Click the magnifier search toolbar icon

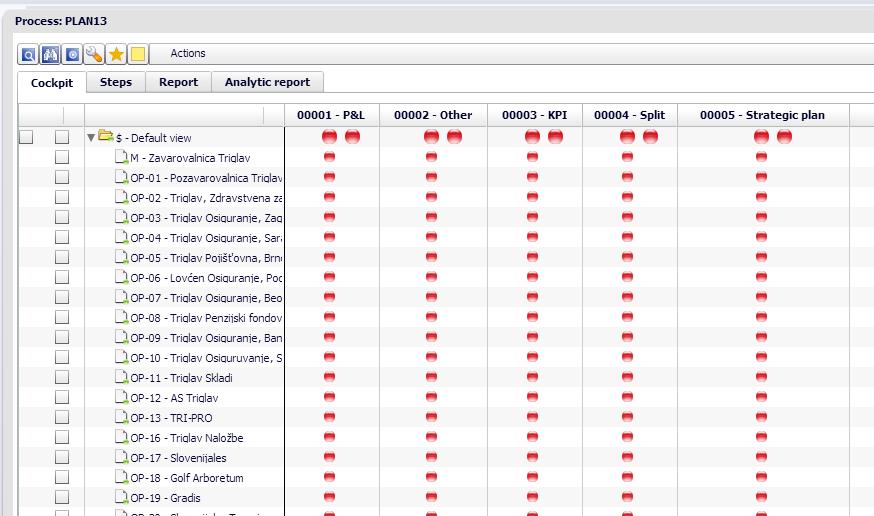(28, 54)
